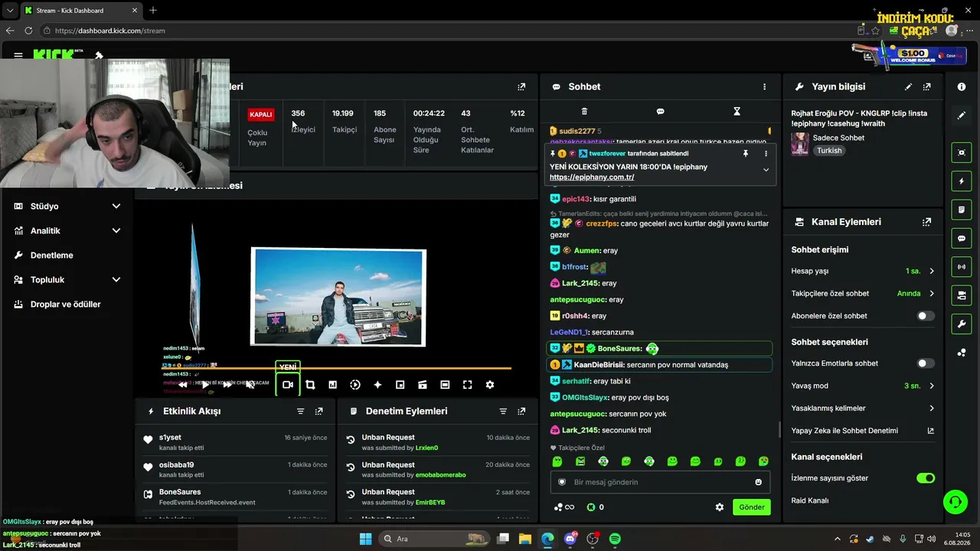
Task: Open the emoji picker in message box
Action: coord(759,482)
